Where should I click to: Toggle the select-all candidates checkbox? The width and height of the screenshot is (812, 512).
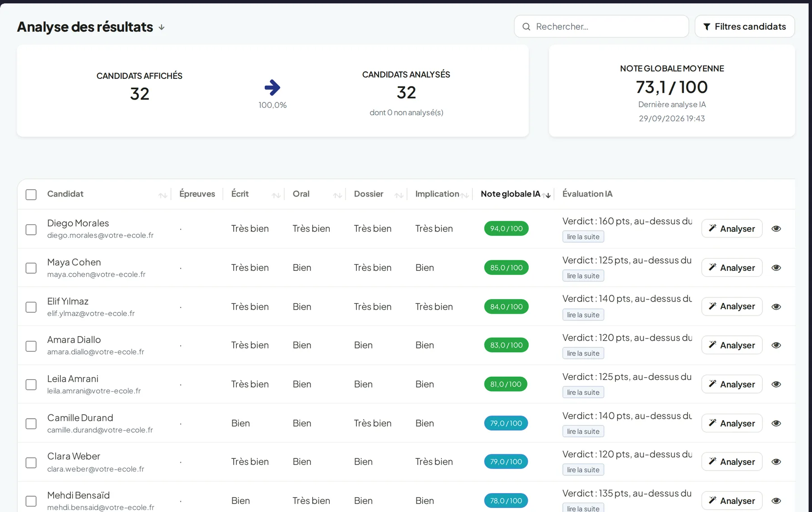tap(31, 195)
